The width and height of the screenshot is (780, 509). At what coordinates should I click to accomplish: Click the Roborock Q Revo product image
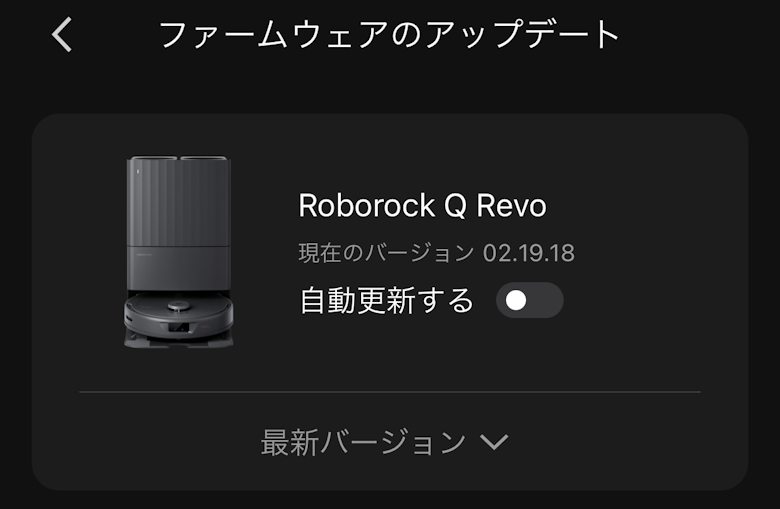[179, 252]
